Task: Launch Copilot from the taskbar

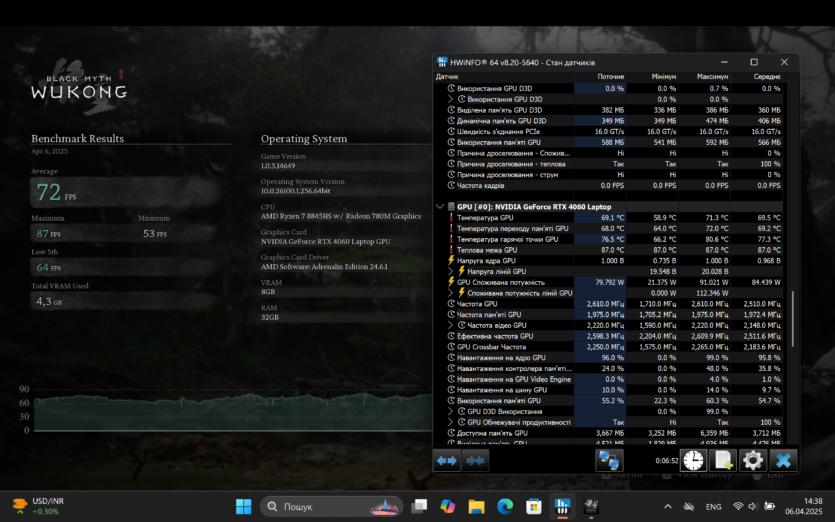Action: pyautogui.click(x=447, y=506)
